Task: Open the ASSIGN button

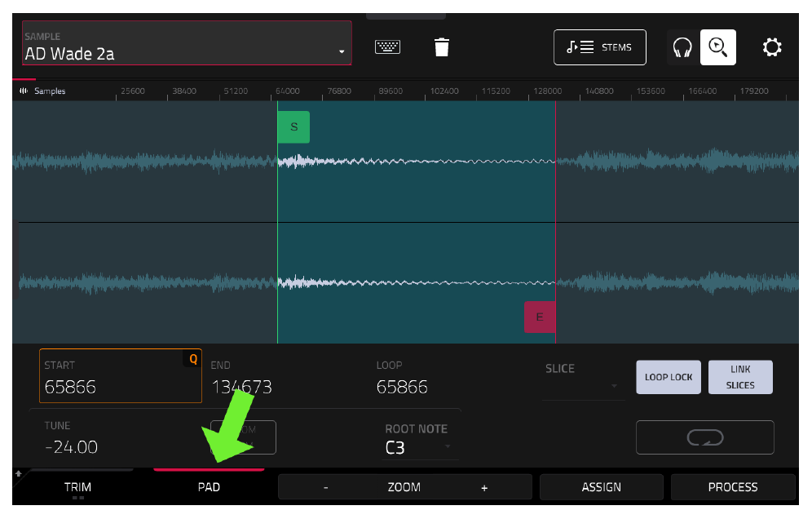Action: [601, 487]
